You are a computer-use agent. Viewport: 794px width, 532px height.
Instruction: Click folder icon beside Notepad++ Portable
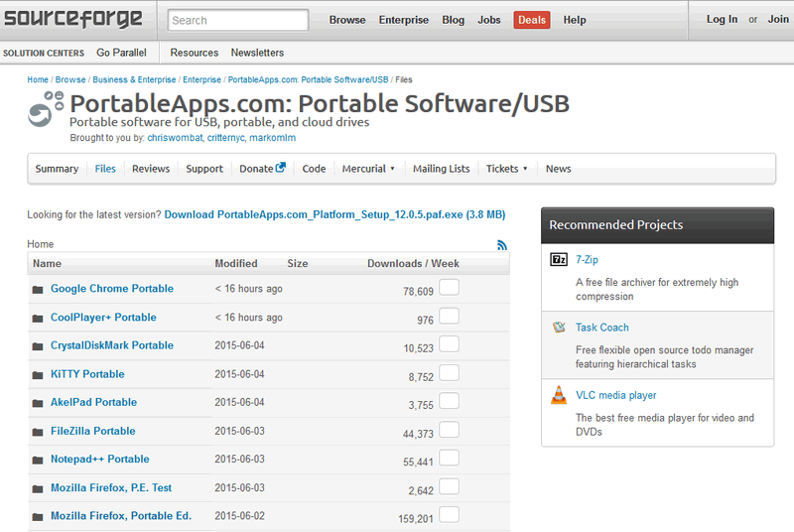click(x=38, y=460)
